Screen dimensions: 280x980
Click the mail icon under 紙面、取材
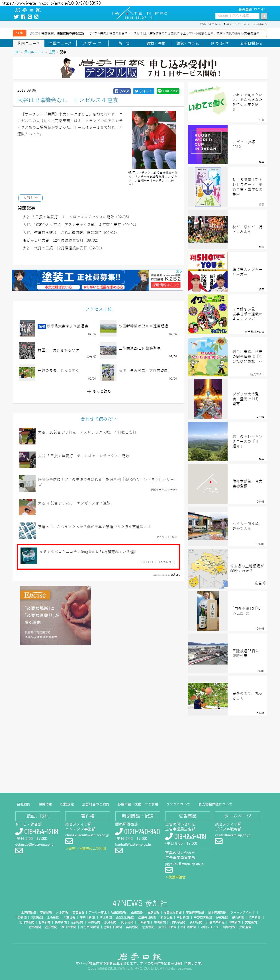(x=19, y=851)
